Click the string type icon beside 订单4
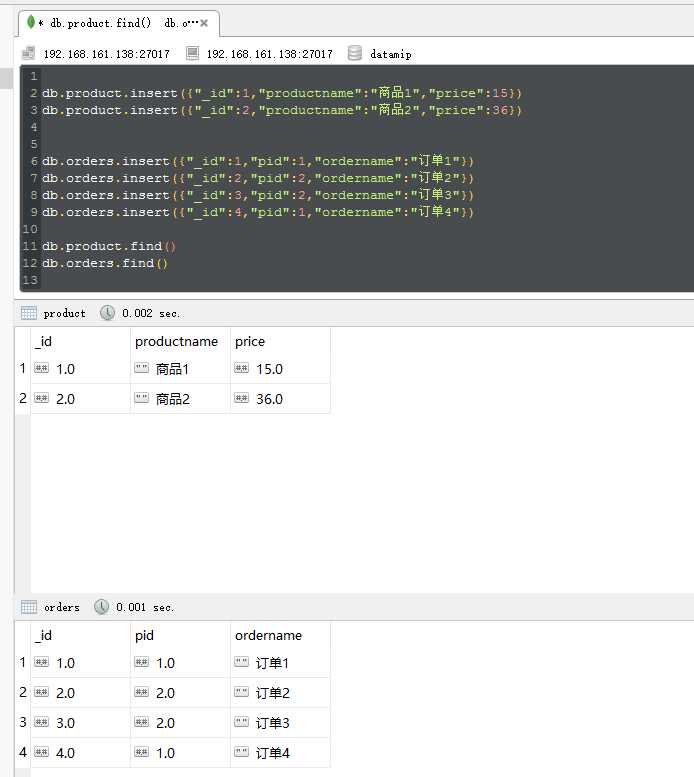The width and height of the screenshot is (694, 777). [x=242, y=752]
